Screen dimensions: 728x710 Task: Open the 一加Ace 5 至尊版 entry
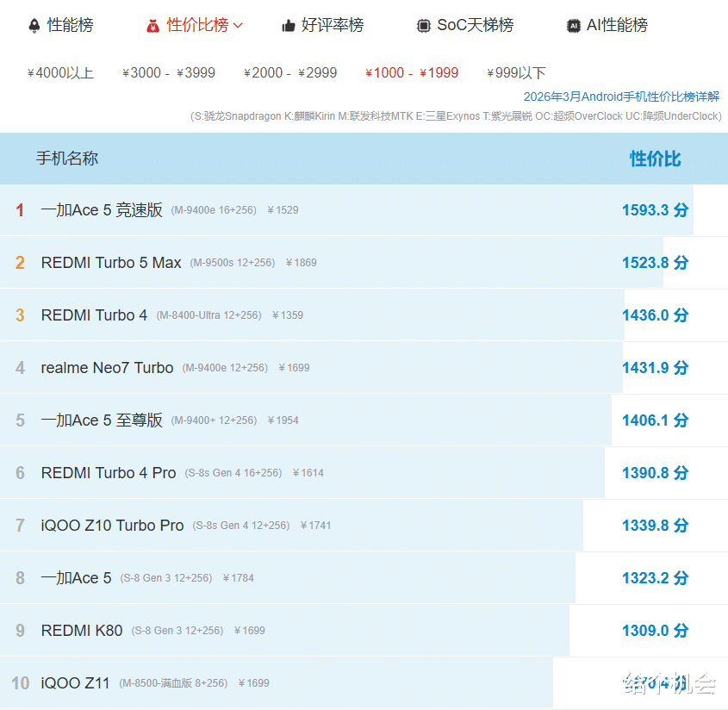coord(102,420)
